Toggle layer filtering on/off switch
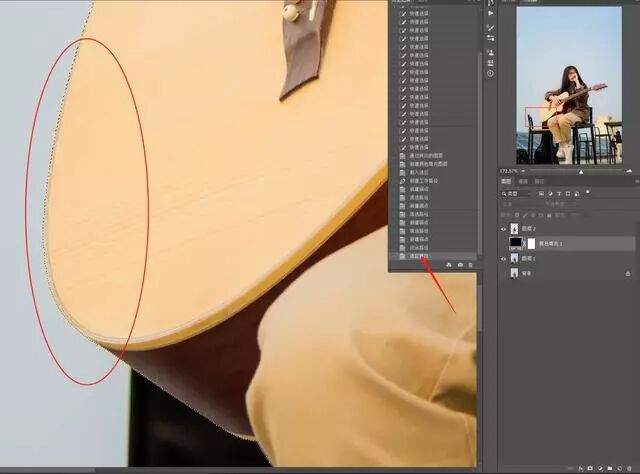This screenshot has height=474, width=640. tap(588, 191)
